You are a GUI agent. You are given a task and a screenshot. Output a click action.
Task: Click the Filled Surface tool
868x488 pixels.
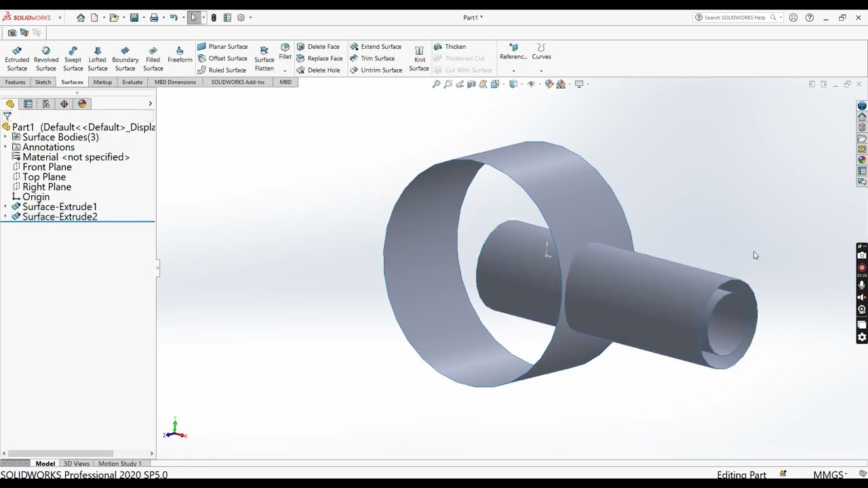[x=153, y=59]
